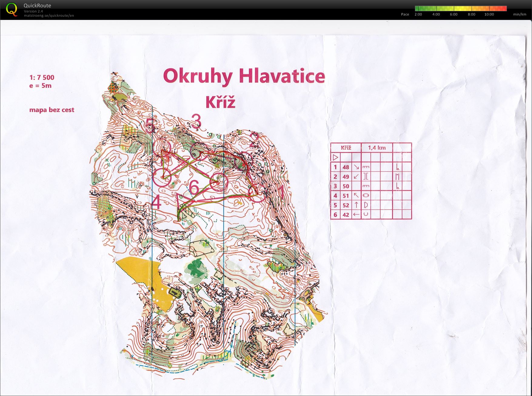532x396 pixels.
Task: Click the 2:00 pace value
Action: [418, 14]
